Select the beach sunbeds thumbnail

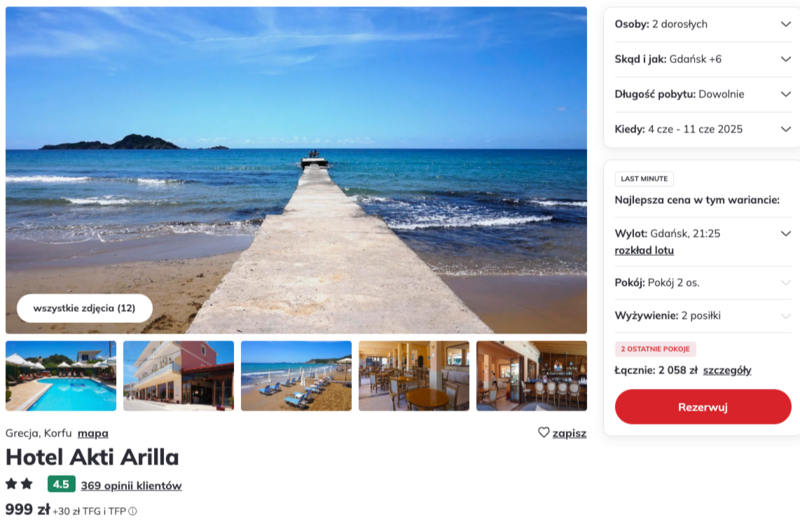296,376
